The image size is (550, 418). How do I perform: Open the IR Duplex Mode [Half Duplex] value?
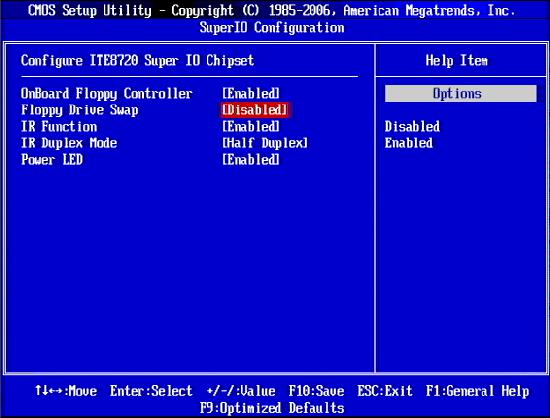click(x=265, y=143)
